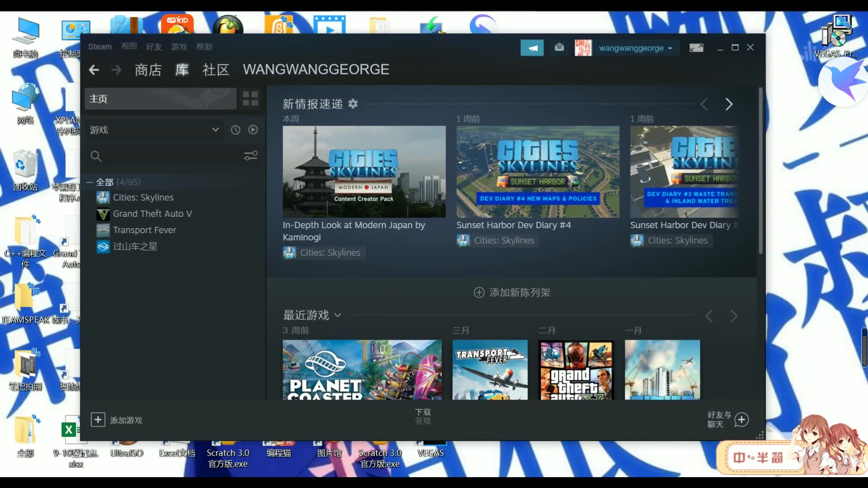This screenshot has width=868, height=488.
Task: Open 回收站 recycle bin desktop icon
Action: click(25, 171)
